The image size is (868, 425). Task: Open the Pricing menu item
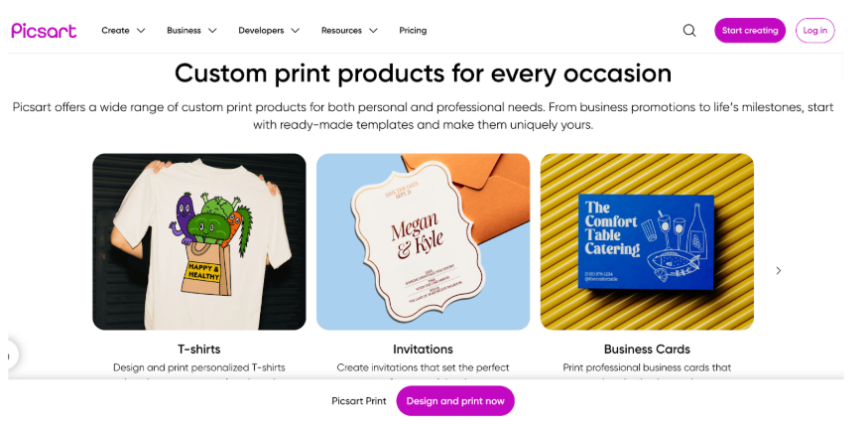(x=413, y=31)
